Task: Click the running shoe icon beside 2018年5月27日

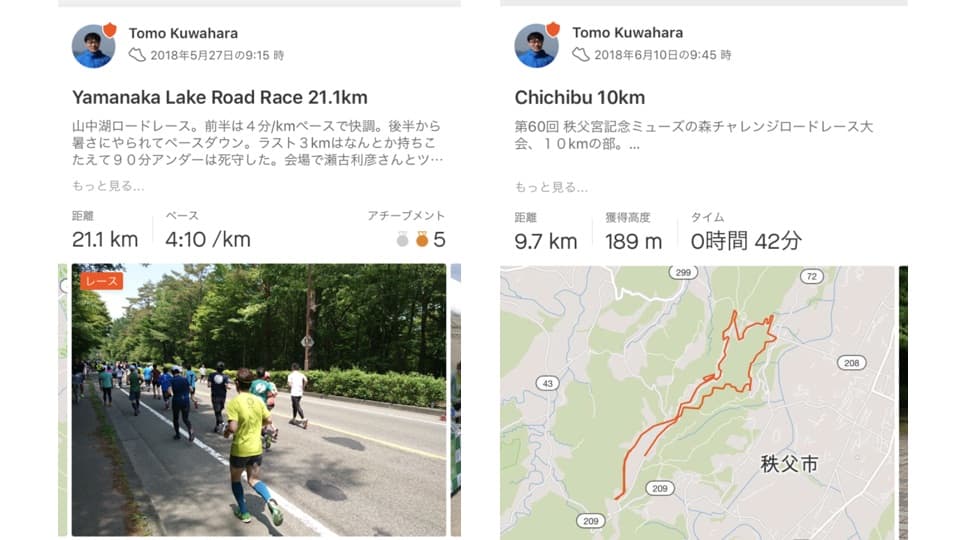Action: click(137, 55)
